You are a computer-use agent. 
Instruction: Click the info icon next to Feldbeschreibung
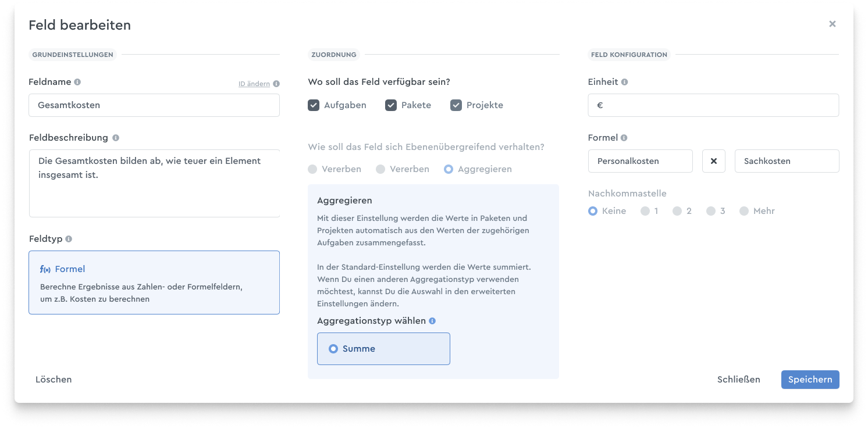coord(115,138)
